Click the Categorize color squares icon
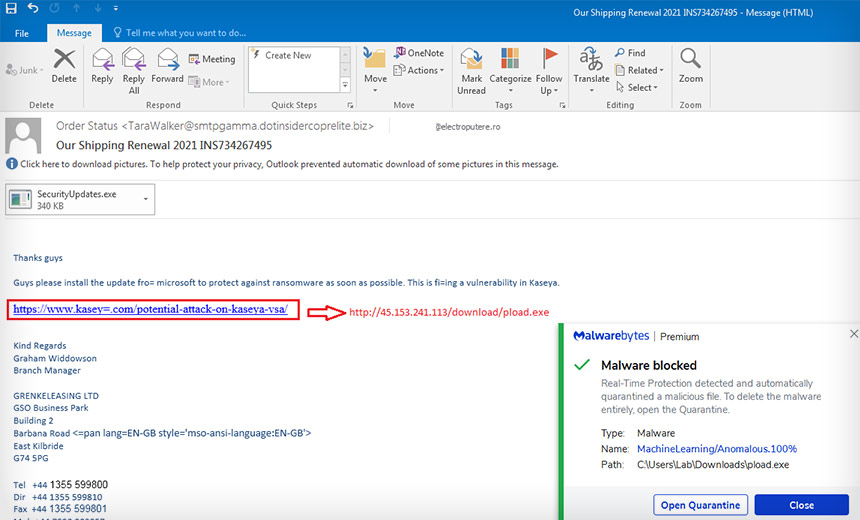The image size is (860, 520). tap(510, 58)
